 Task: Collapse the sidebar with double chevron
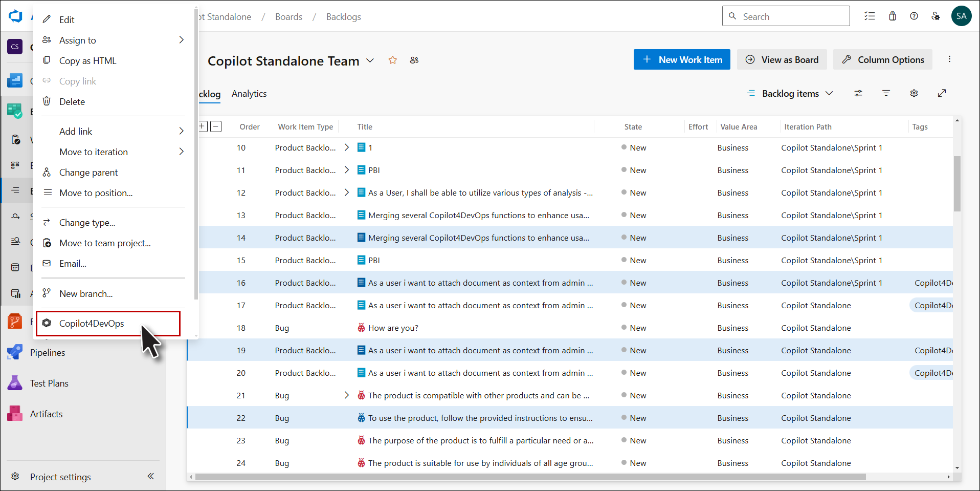pyautogui.click(x=151, y=476)
